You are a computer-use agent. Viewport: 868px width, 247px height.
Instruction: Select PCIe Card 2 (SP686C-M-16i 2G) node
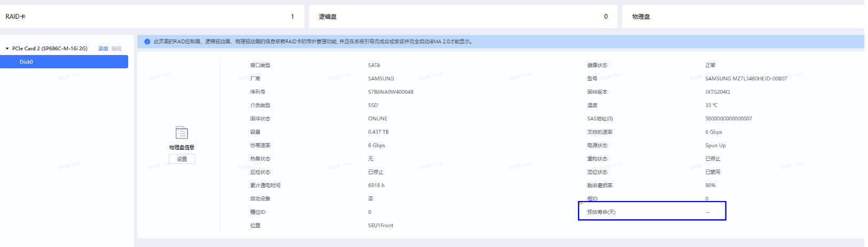[x=50, y=49]
